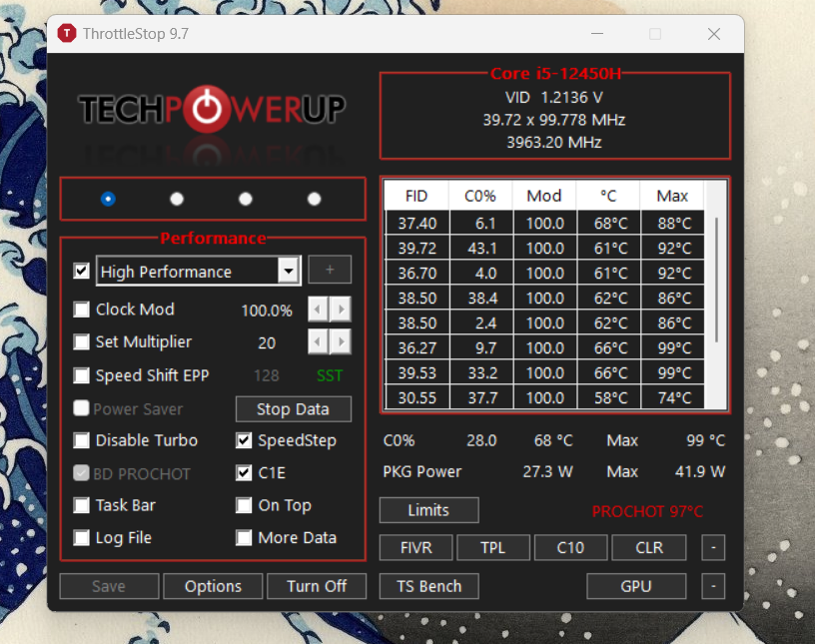Enable the Disable Turbo checkbox
Viewport: 815px width, 644px height.
[x=82, y=440]
